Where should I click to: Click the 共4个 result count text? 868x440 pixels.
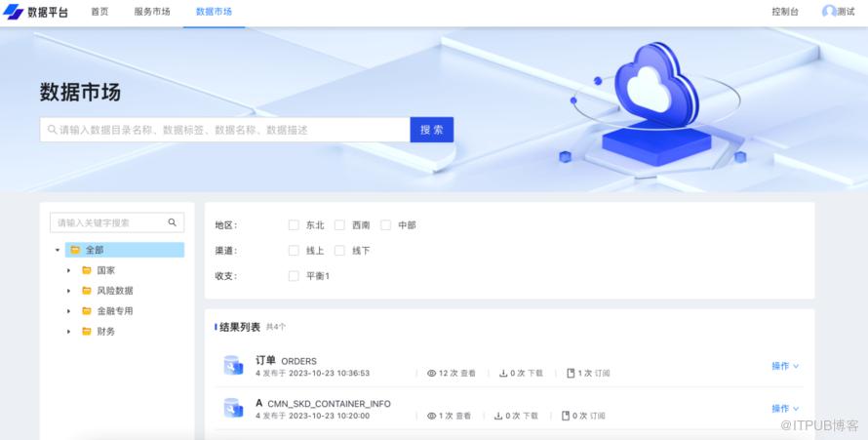pyautogui.click(x=276, y=327)
